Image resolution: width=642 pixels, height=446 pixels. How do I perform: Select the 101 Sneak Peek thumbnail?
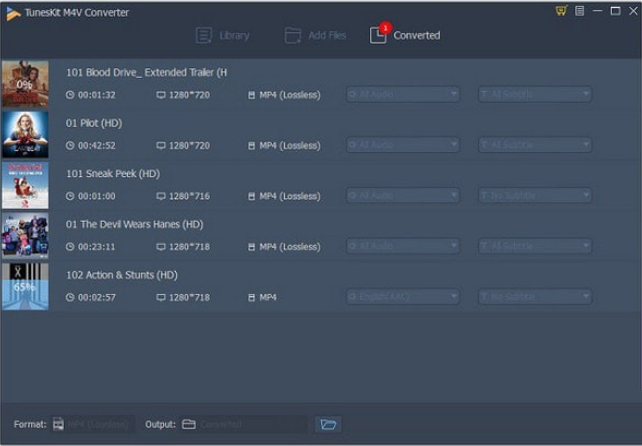pos(25,185)
